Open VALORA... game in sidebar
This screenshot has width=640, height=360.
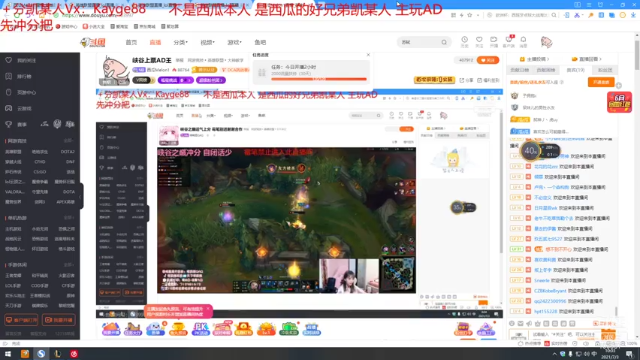[15, 191]
